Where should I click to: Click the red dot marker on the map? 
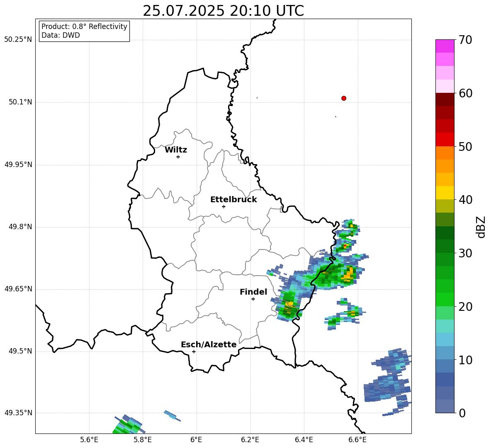[343, 98]
